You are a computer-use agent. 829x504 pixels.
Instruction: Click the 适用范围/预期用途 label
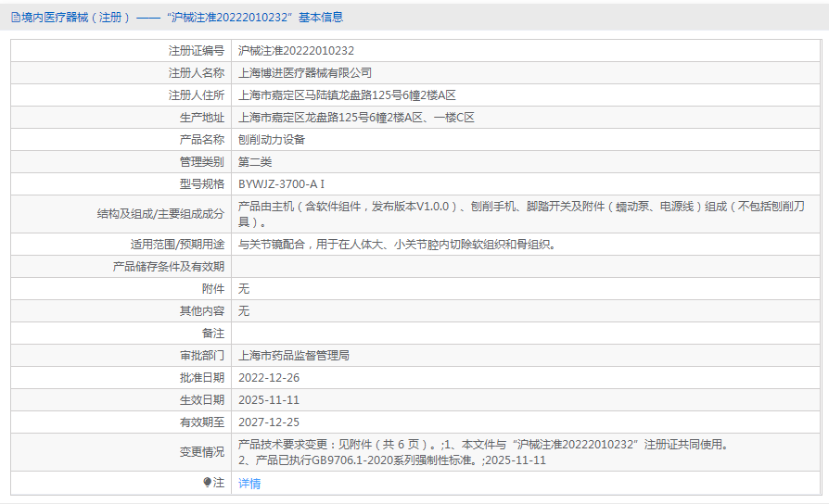178,244
